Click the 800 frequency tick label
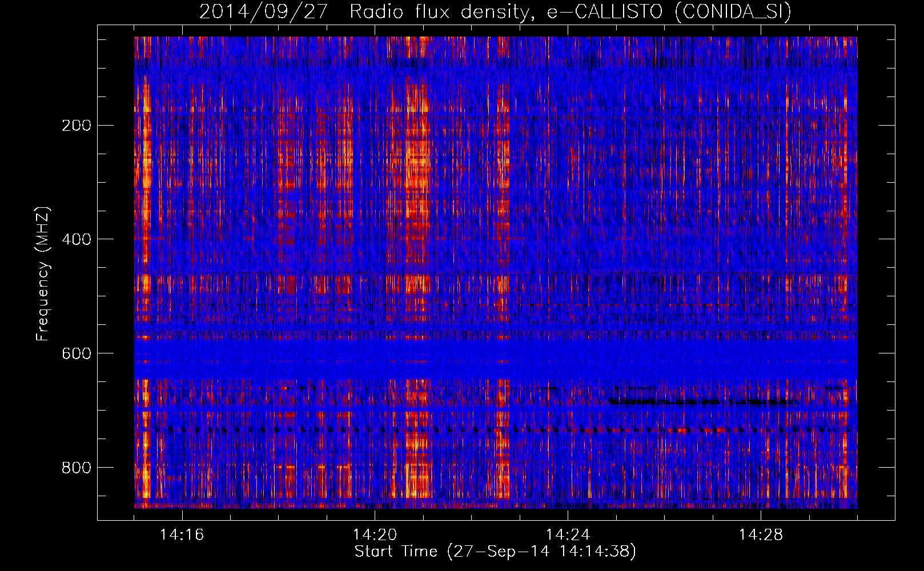Screen dimensions: 924x571 pyautogui.click(x=77, y=468)
